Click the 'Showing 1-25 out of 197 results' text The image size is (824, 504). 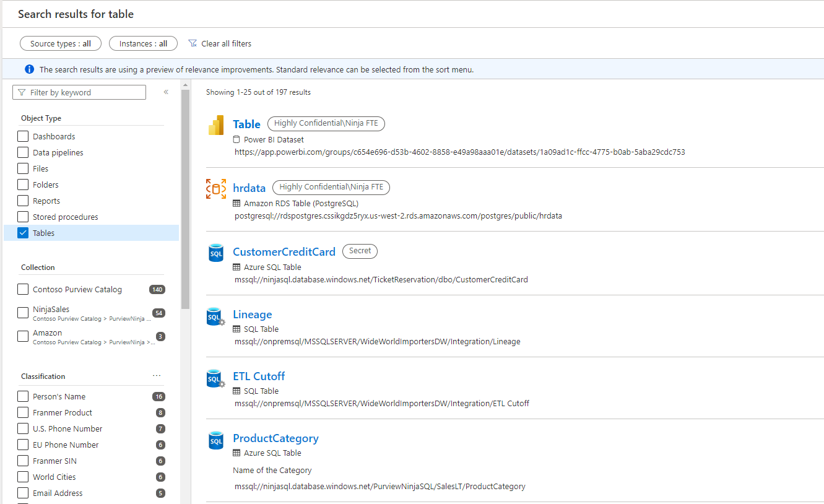coord(258,92)
